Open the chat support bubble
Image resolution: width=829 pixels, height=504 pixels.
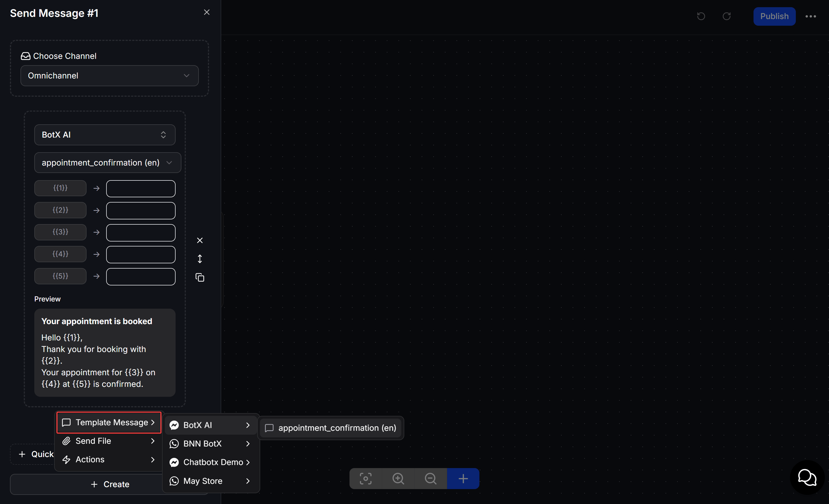[807, 477]
